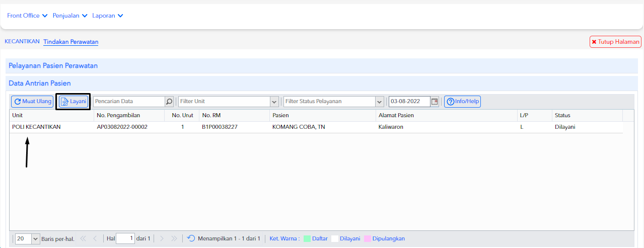Go to the next page arrow

162,238
